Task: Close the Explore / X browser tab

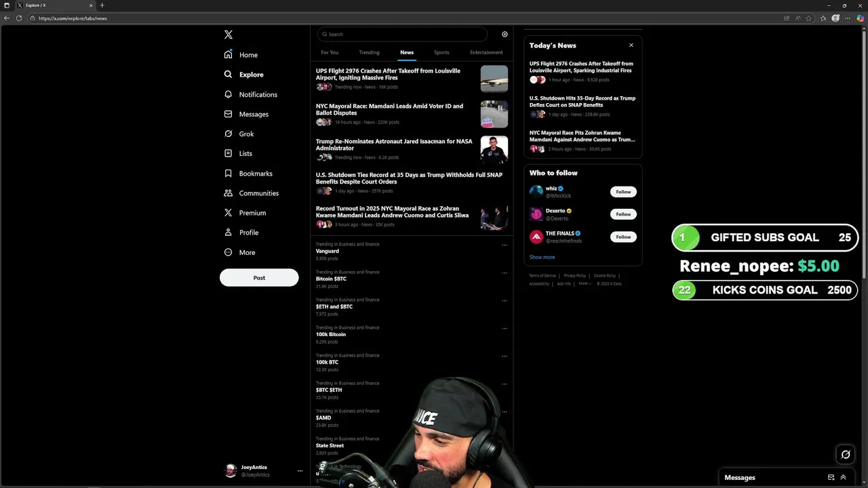Action: (91, 5)
